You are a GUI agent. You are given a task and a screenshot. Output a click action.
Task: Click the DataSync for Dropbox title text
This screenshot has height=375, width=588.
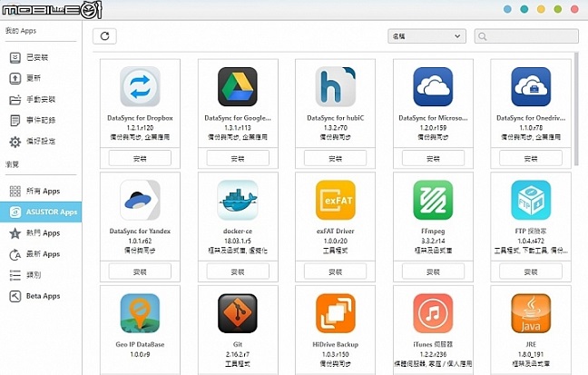coord(140,118)
